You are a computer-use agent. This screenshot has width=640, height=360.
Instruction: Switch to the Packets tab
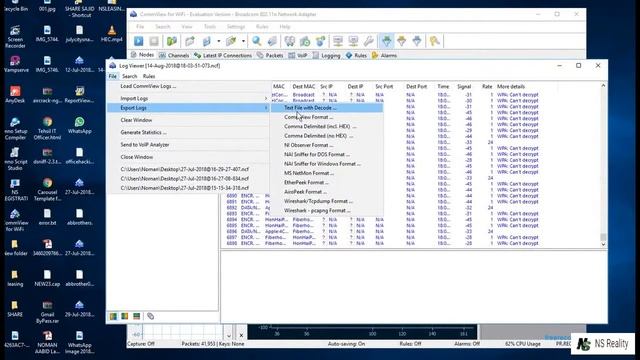click(x=270, y=55)
